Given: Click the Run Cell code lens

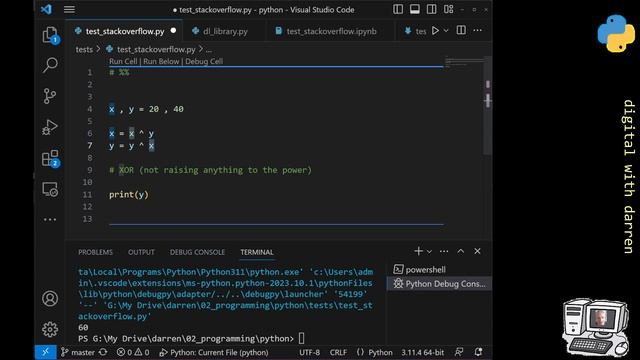Looking at the screenshot, I should [123, 61].
